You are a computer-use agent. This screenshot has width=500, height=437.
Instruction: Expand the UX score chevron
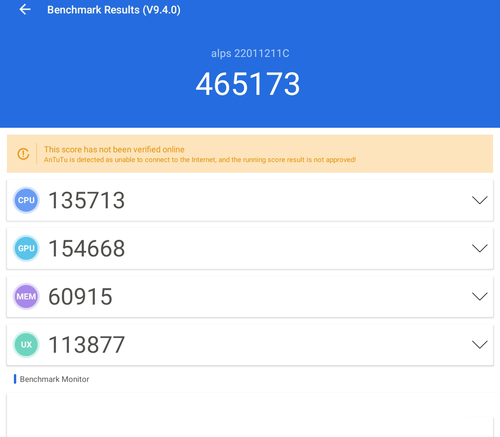480,344
